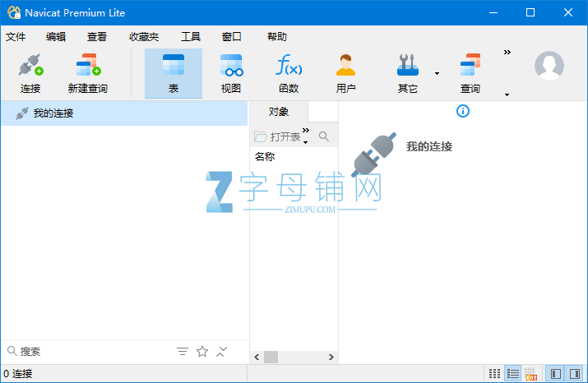Image resolution: width=588 pixels, height=383 pixels.
Task: Switch to grid icon view mode
Action: 494,374
